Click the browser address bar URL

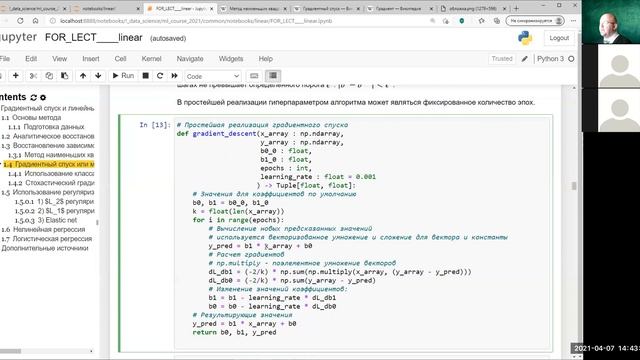click(196, 21)
